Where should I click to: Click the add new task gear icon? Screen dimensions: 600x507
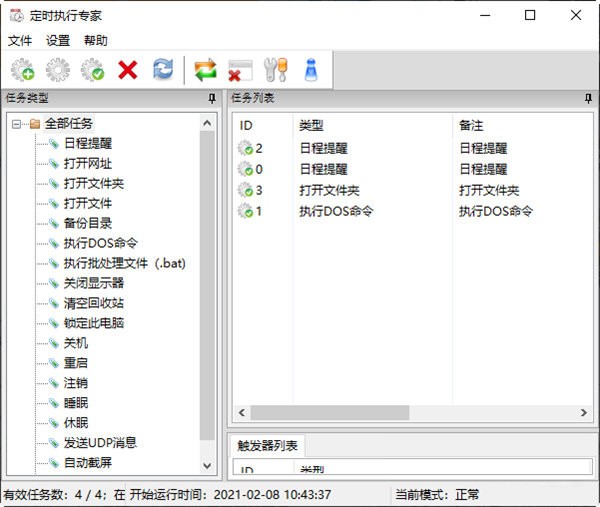click(22, 69)
